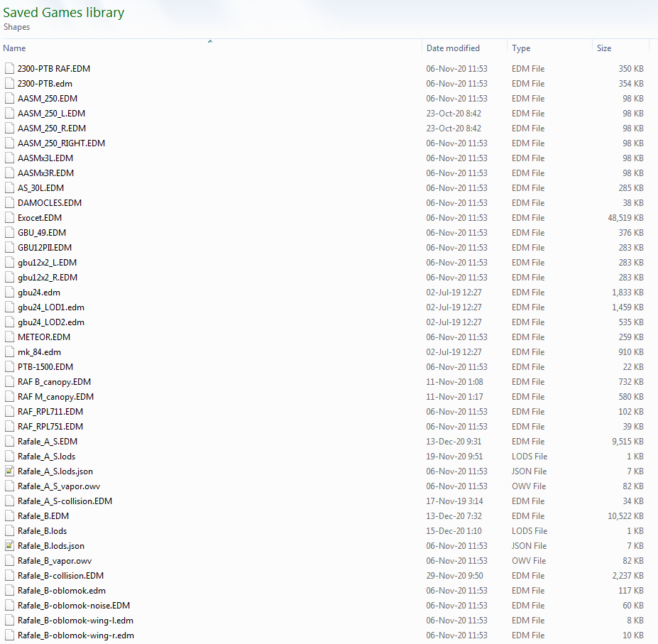Sort files by the Name column header
Image resolution: width=658 pixels, height=644 pixels.
pyautogui.click(x=14, y=48)
